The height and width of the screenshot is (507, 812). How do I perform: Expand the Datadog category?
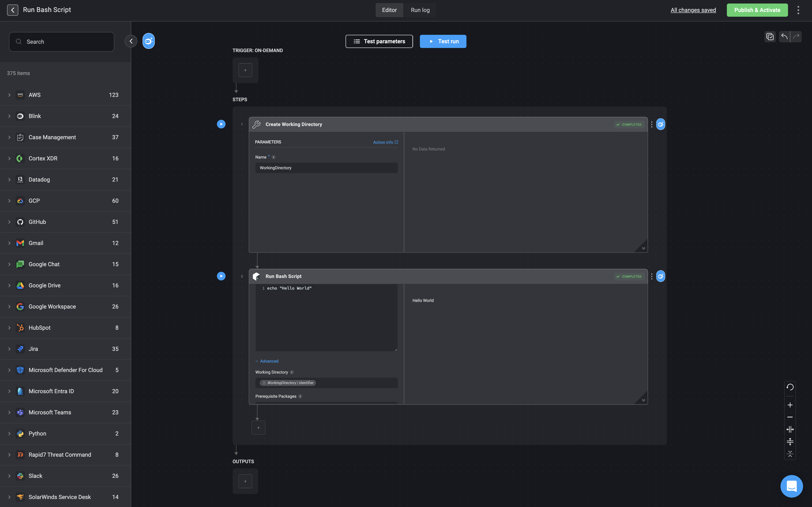tap(9, 179)
